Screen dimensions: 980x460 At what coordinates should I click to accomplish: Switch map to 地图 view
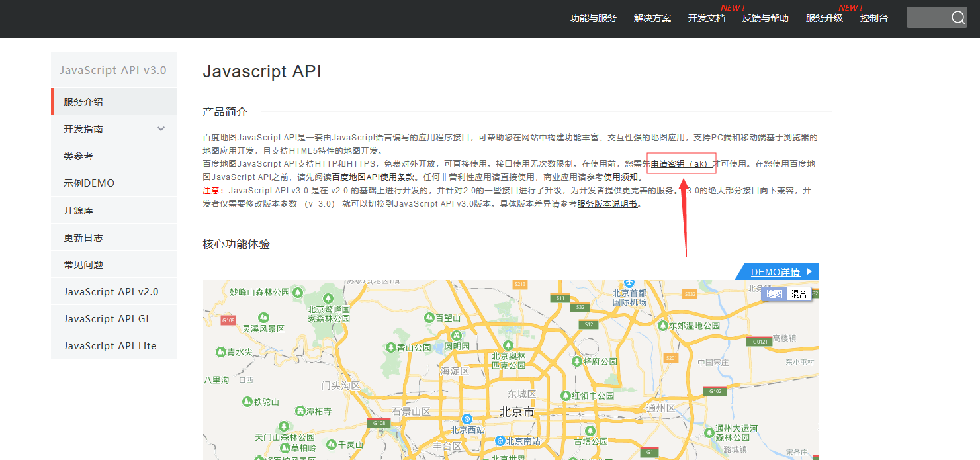click(x=774, y=294)
